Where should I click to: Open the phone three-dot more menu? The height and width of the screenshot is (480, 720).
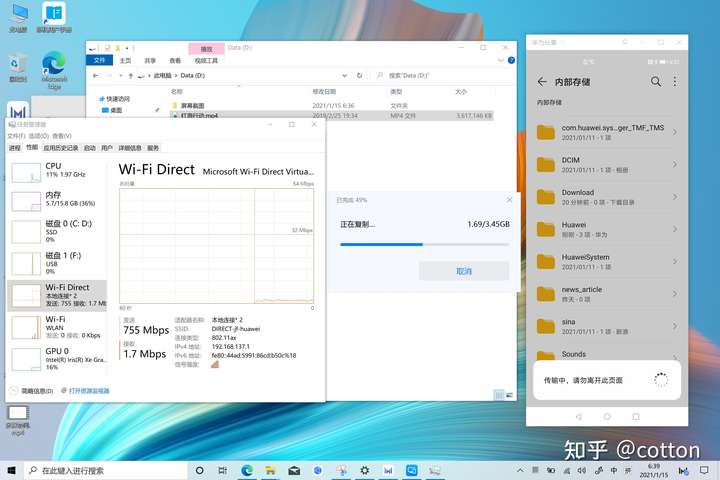point(675,82)
